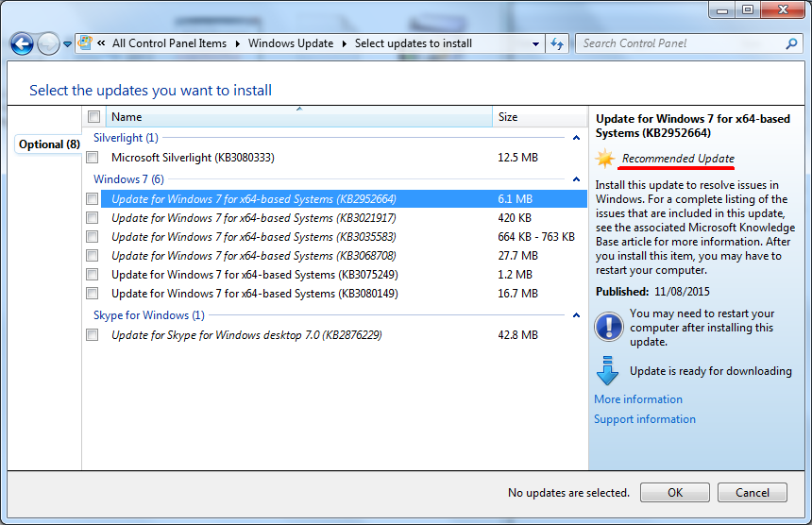812x525 pixels.
Task: Select the Microsoft Silverlight (KB3080333) row
Action: click(344, 158)
